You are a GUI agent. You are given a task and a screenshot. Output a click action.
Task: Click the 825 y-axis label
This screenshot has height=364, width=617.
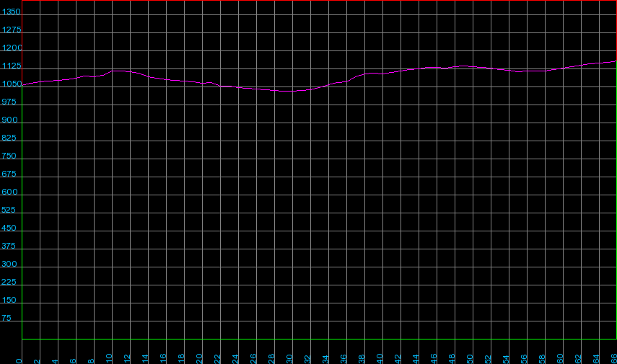click(9, 138)
